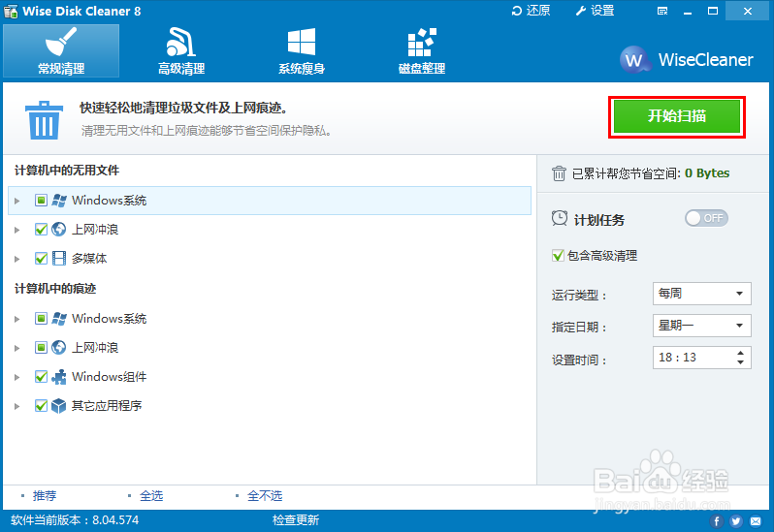Viewport: 774px width, 532px height.
Task: Click the globe icon under 痕迹
Action: (x=59, y=348)
